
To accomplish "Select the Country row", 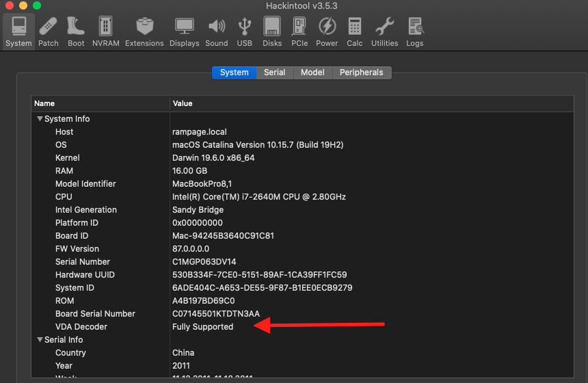I will (302, 353).
